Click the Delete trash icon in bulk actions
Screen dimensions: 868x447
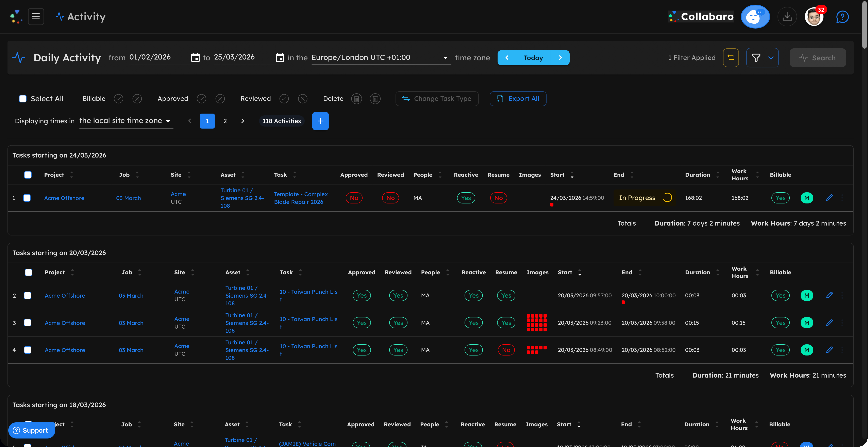click(356, 98)
